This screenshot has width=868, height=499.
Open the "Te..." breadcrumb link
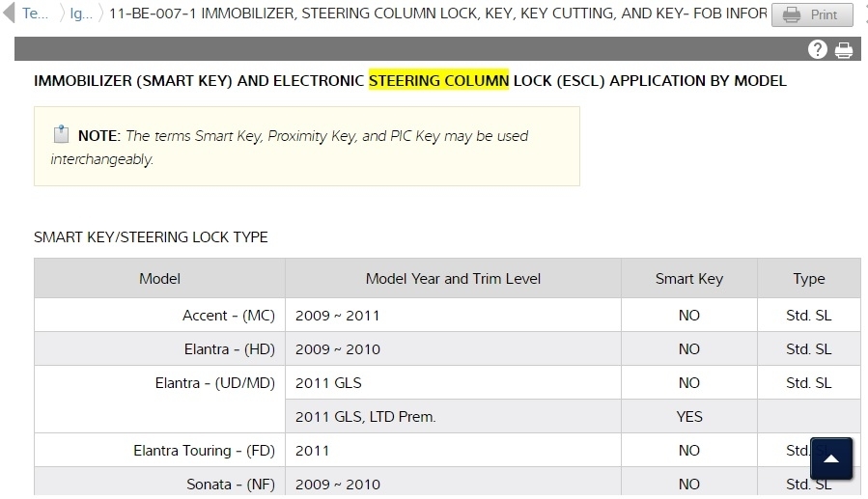point(35,14)
